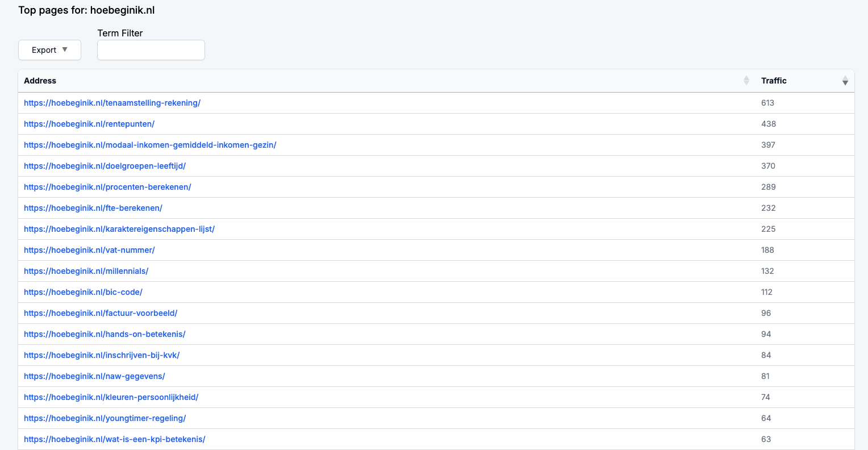Click the karaktereigenschappen-lijst URL
Image resolution: width=868 pixels, height=450 pixels.
pyautogui.click(x=119, y=229)
